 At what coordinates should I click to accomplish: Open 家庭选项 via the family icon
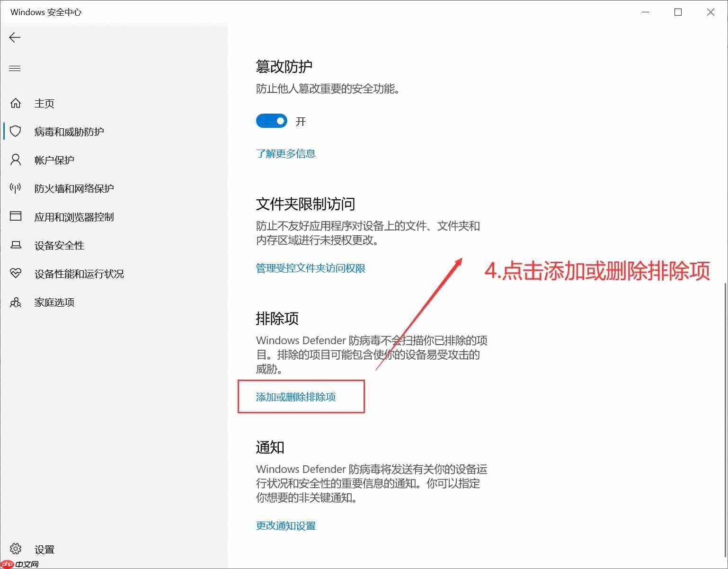coord(15,302)
